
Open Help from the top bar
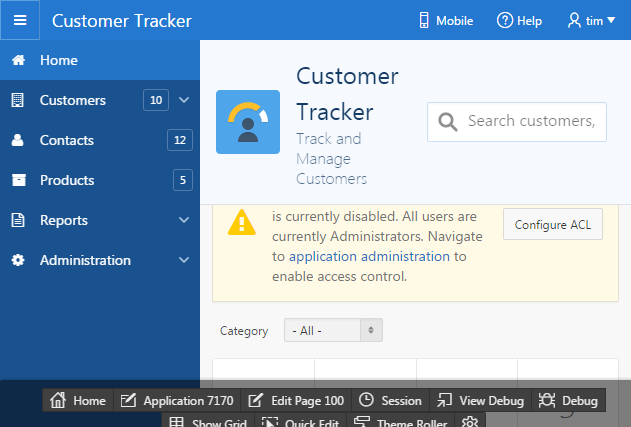tap(520, 20)
